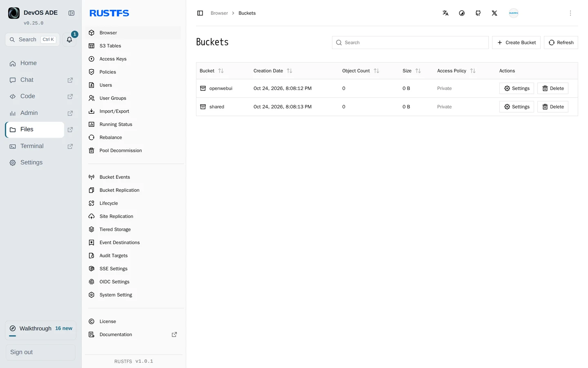Viewport: 588px width, 368px height.
Task: Open the DevOS Search box
Action: pyautogui.click(x=33, y=40)
